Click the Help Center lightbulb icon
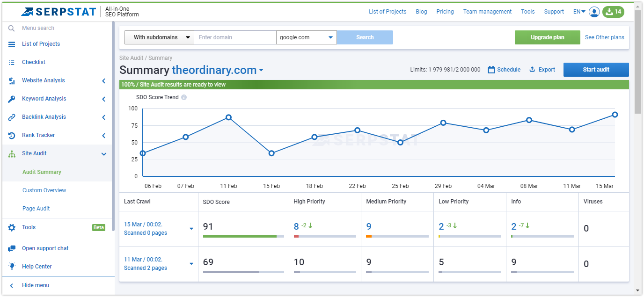The image size is (644, 297). 12,266
